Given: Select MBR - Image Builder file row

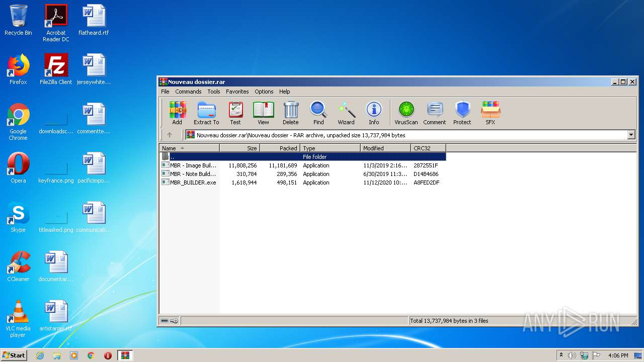Looking at the screenshot, I should coord(303,165).
